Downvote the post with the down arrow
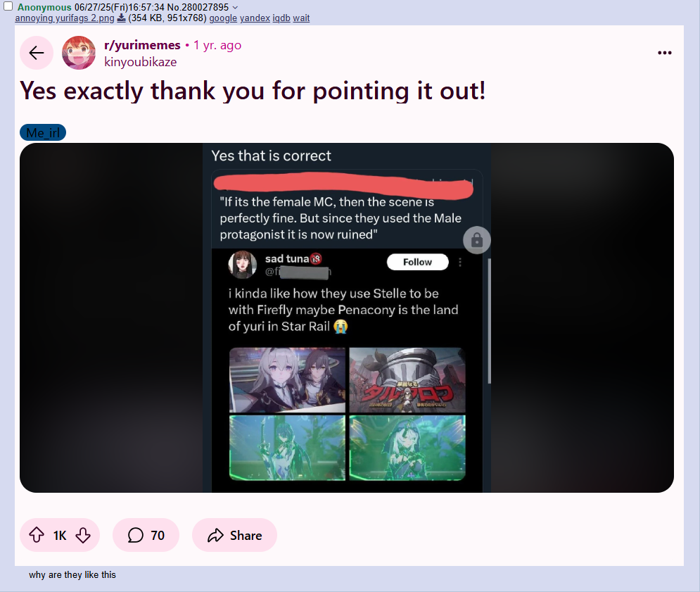This screenshot has width=700, height=592. coord(83,535)
